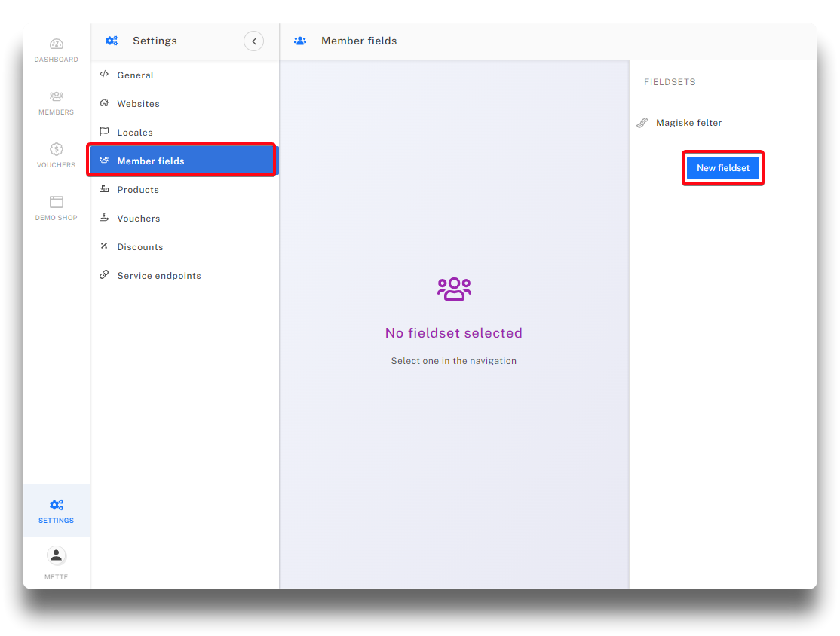This screenshot has width=840, height=636.
Task: Select Locales in settings menu
Action: (x=135, y=133)
